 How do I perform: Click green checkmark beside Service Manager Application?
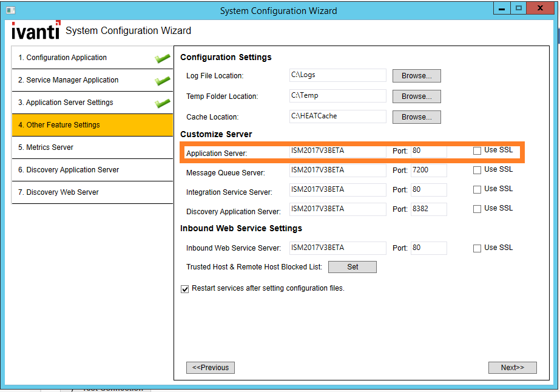click(x=162, y=81)
